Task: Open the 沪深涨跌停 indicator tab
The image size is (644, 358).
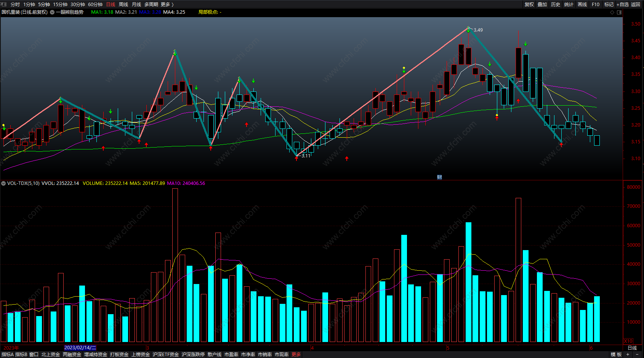Action: point(193,355)
